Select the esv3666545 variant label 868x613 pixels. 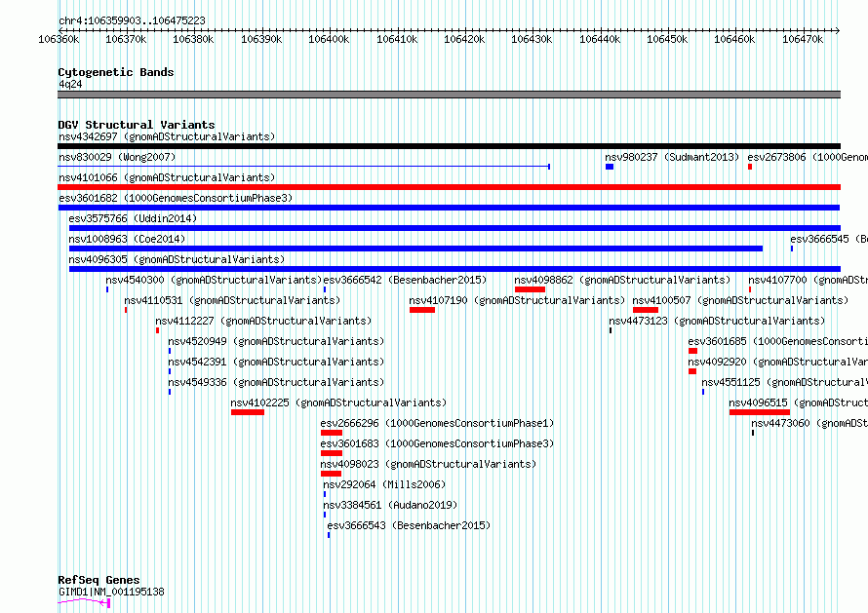coord(829,239)
